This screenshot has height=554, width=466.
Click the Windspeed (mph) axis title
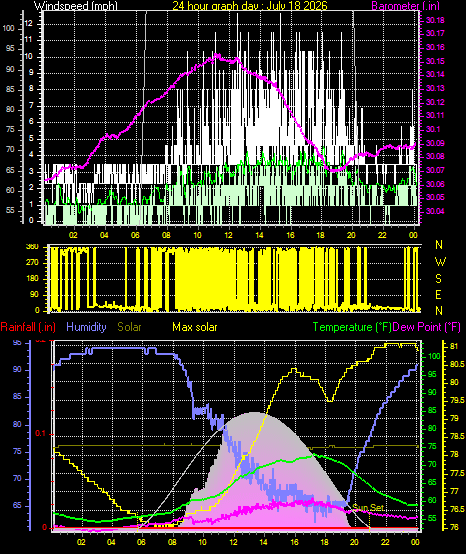click(76, 5)
